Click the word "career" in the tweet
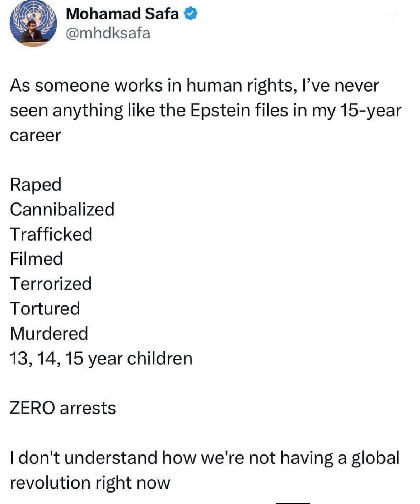Screen dimensions: 420x504 click(36, 136)
